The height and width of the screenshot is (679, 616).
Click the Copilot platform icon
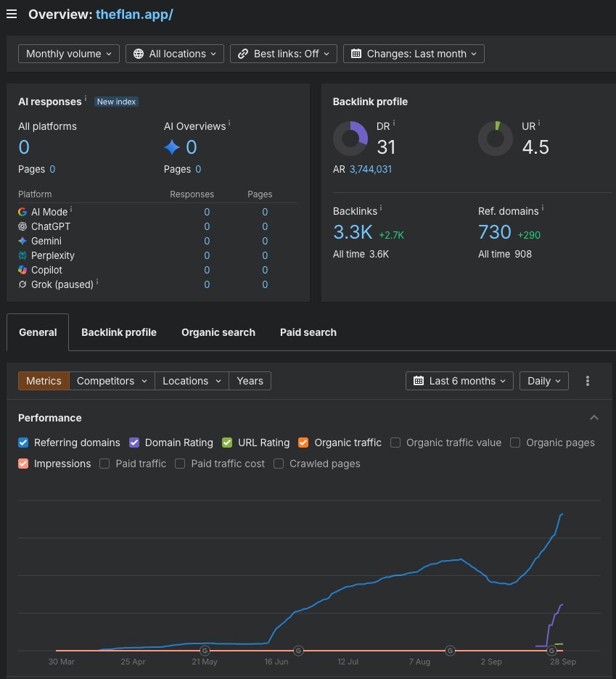tap(22, 270)
